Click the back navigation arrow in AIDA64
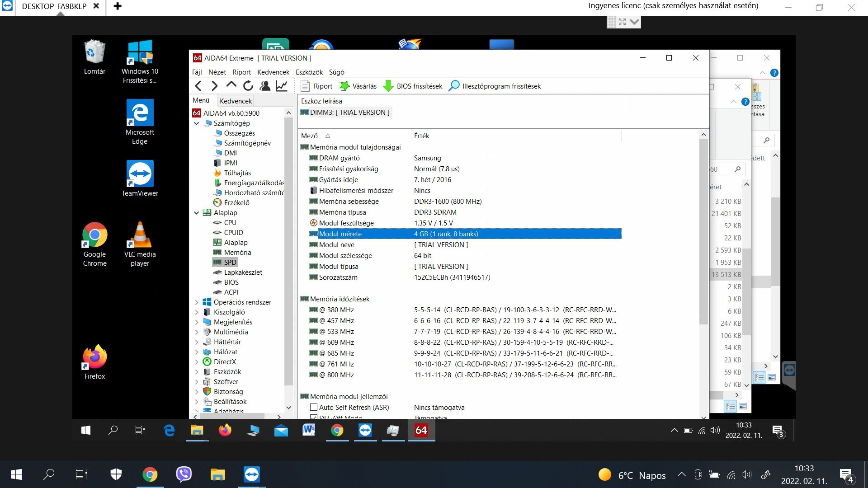The width and height of the screenshot is (868, 488). point(198,86)
